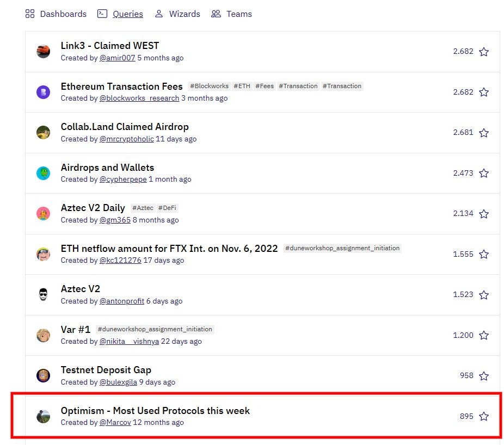Favorite the ETH netflow amount for FTX query
504x445 pixels.
point(484,254)
